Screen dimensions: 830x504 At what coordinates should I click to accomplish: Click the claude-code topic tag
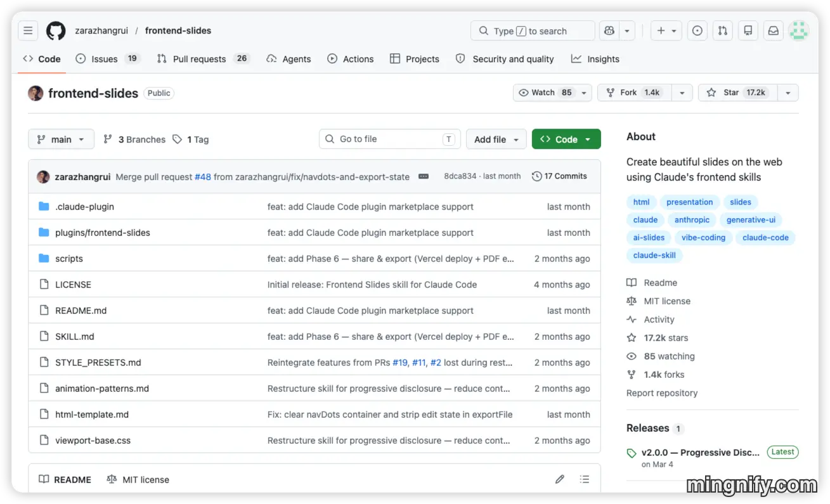click(765, 238)
